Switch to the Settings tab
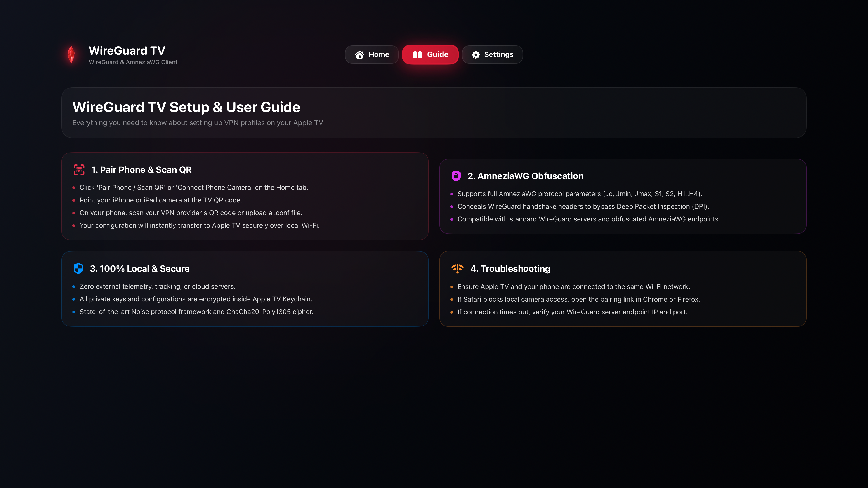The height and width of the screenshot is (488, 868). click(x=492, y=54)
